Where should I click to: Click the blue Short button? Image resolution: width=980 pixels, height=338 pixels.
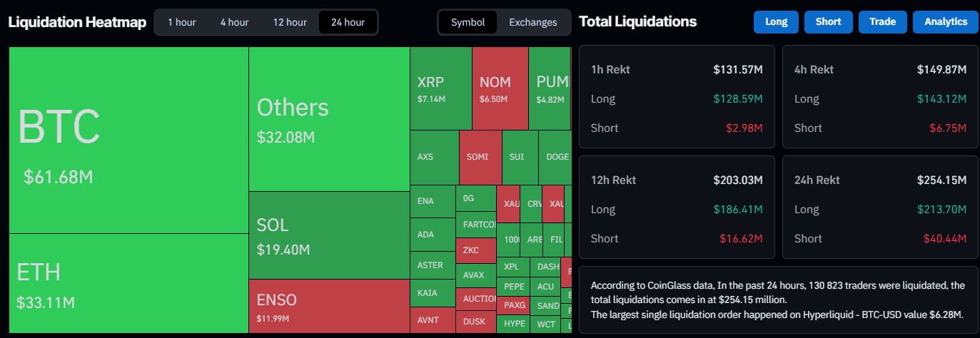click(828, 22)
